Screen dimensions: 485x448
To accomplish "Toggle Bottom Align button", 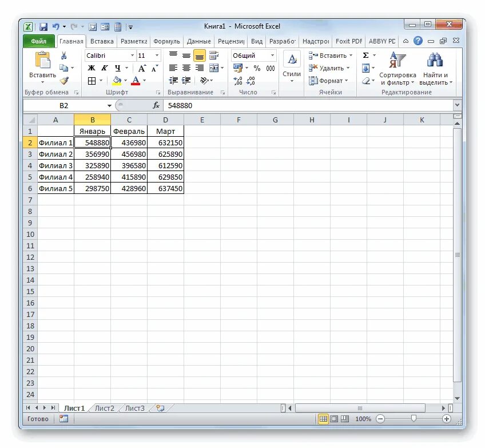I will [x=200, y=55].
